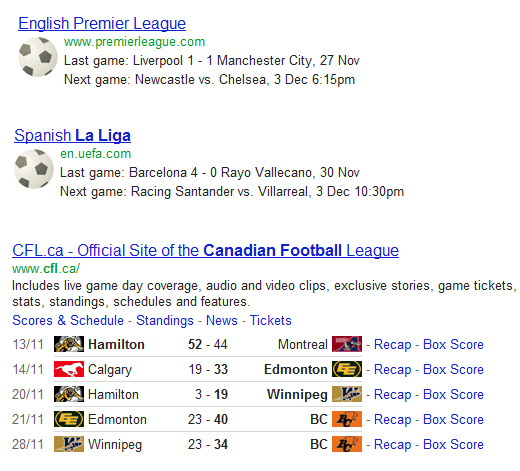
Task: Click BC Lions logo in 28/11 row
Action: tap(347, 444)
